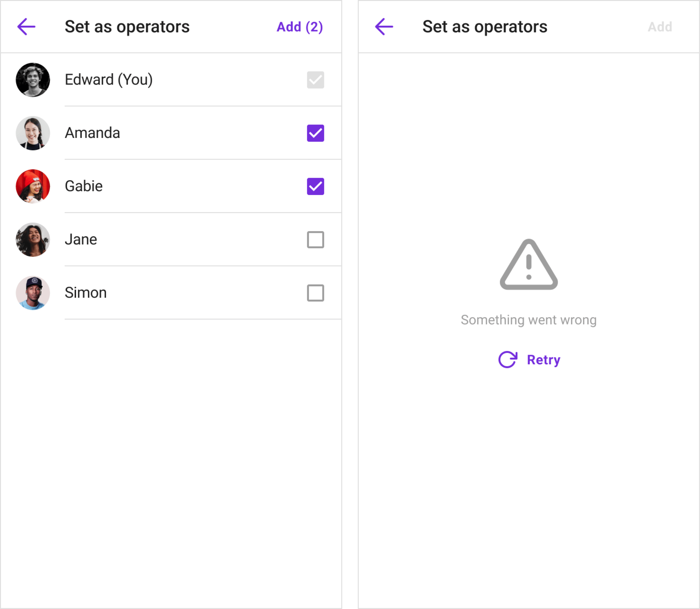Select the Jane name row
Screen dimensions: 700x609
point(171,240)
